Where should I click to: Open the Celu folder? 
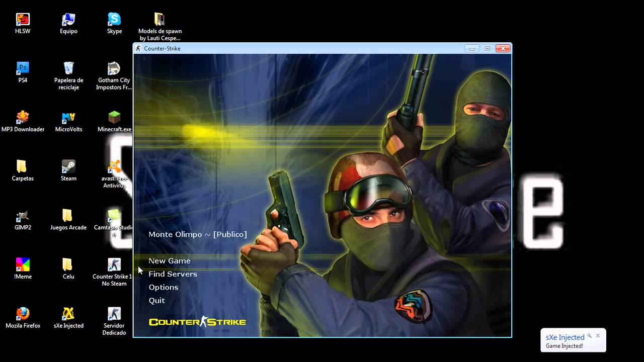tap(68, 268)
